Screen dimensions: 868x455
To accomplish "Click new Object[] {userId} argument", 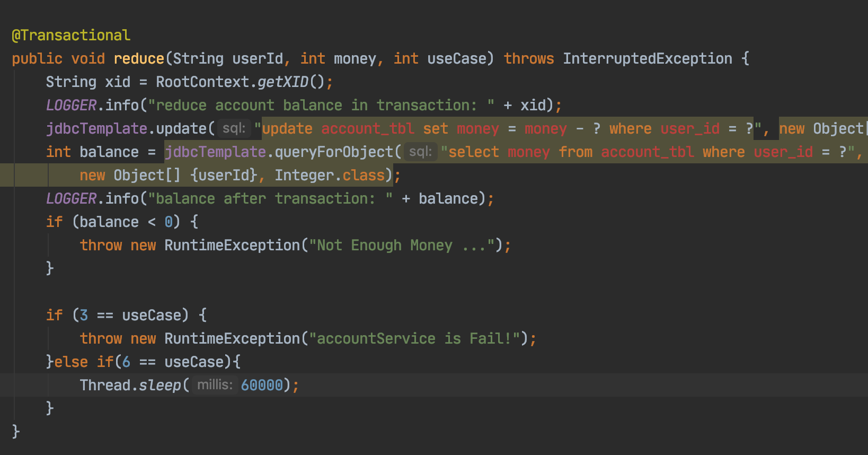I will (169, 176).
